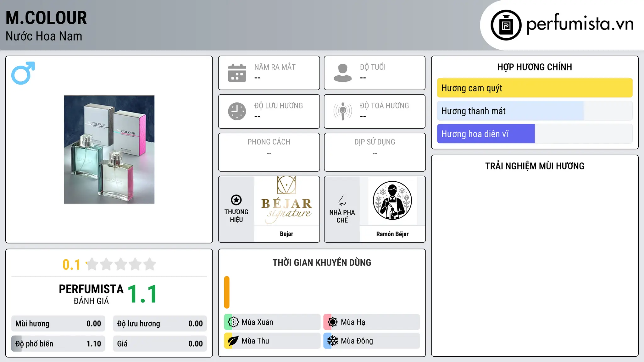The height and width of the screenshot is (362, 644).
Task: Click the perfumista.vn perfume bottle logo icon
Action: click(x=506, y=25)
